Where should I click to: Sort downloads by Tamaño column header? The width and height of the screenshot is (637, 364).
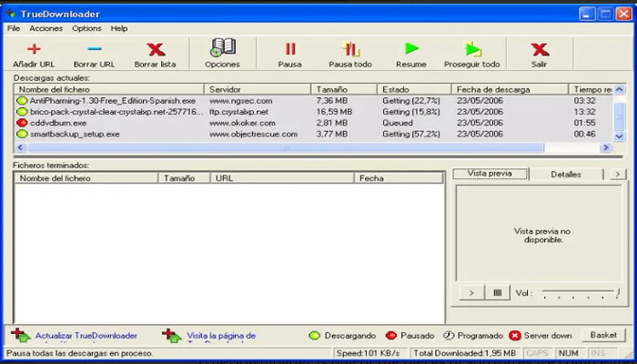click(x=344, y=89)
